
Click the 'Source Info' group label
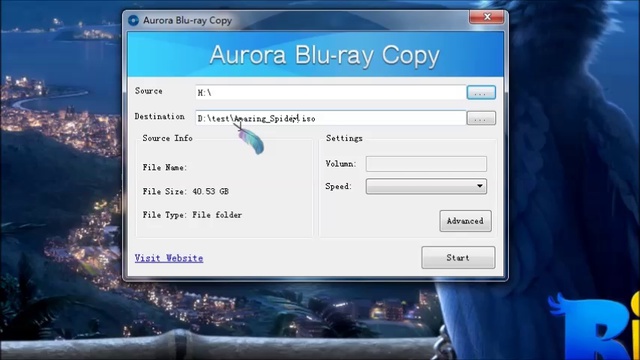pyautogui.click(x=167, y=138)
